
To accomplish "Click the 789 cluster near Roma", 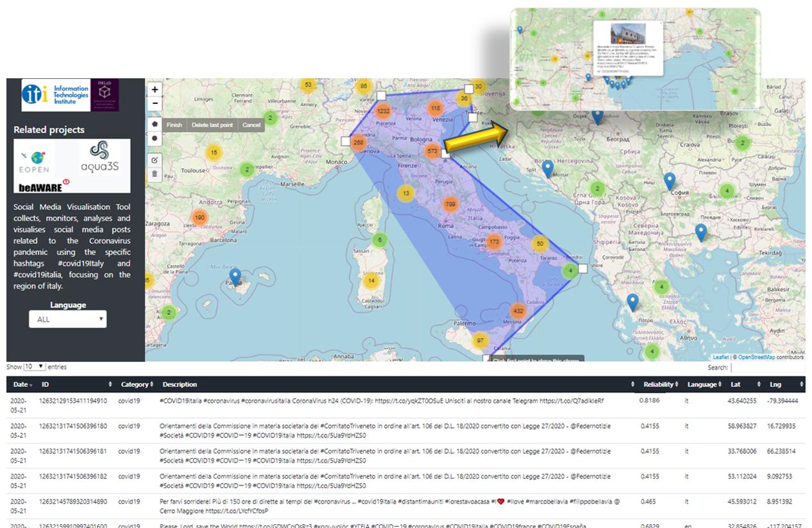I will click(450, 205).
